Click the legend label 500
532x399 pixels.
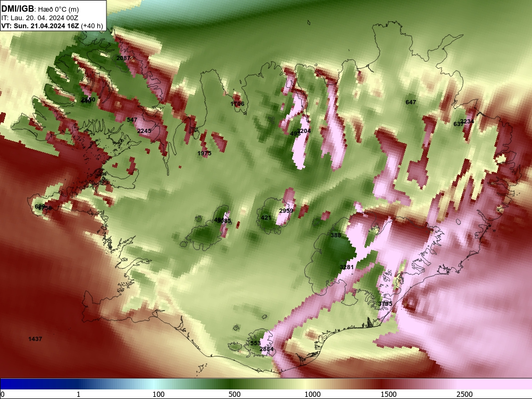tap(235, 394)
